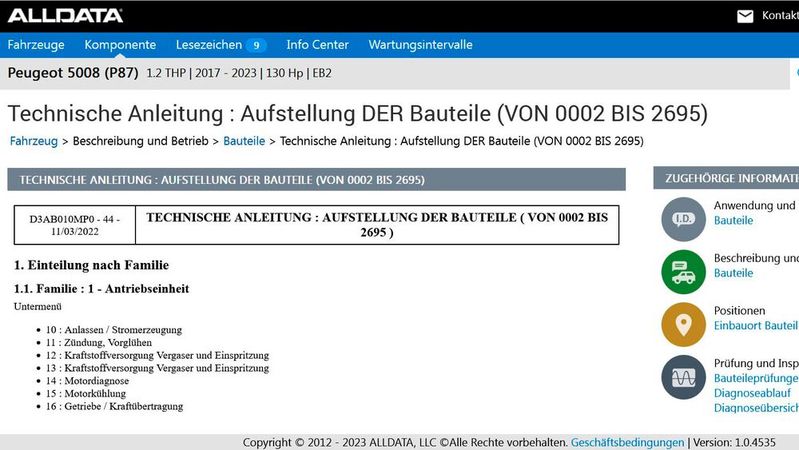799x450 pixels.
Task: Open the Fahrzeuge menu
Action: point(36,45)
